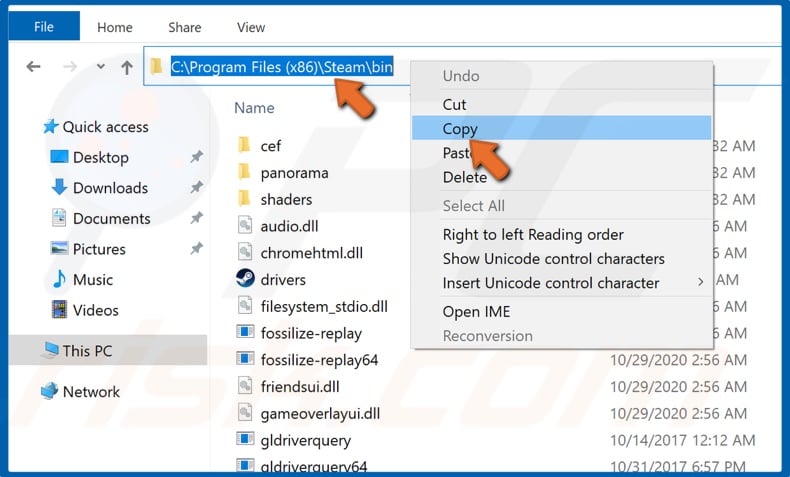
Task: Click the pin icon next to Documents
Action: (x=196, y=218)
